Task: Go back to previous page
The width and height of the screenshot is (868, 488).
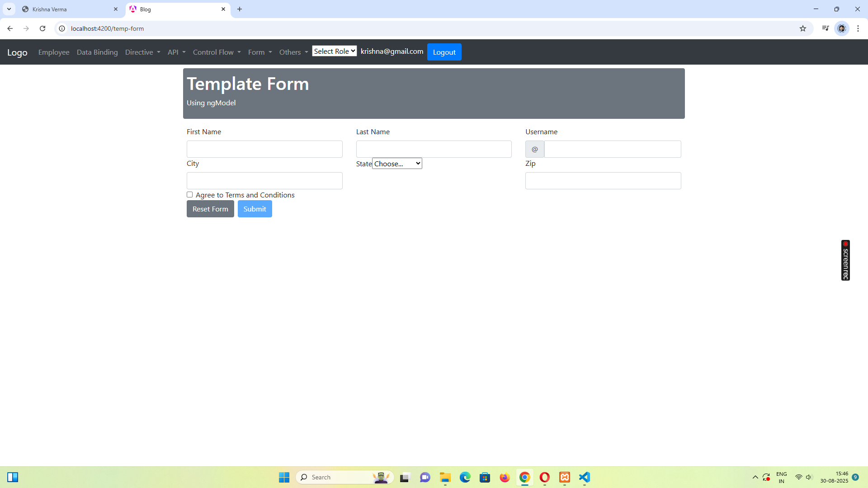Action: click(x=10, y=28)
